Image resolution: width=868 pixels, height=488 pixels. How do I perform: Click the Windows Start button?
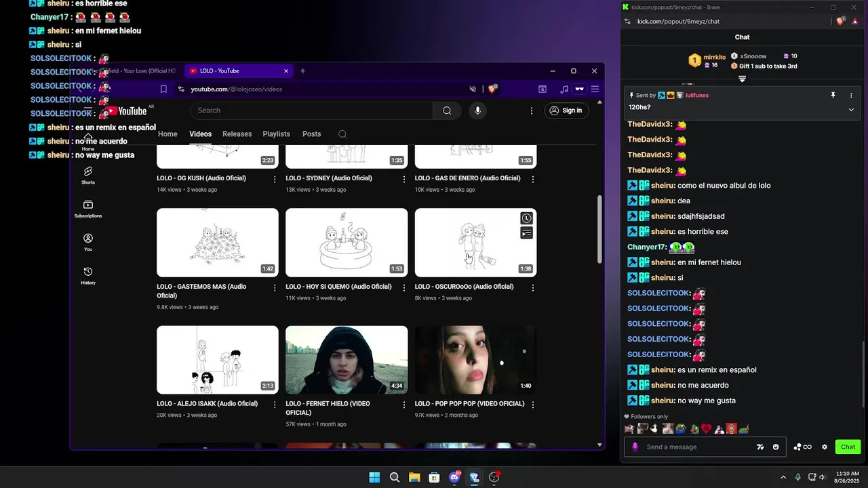tap(374, 477)
